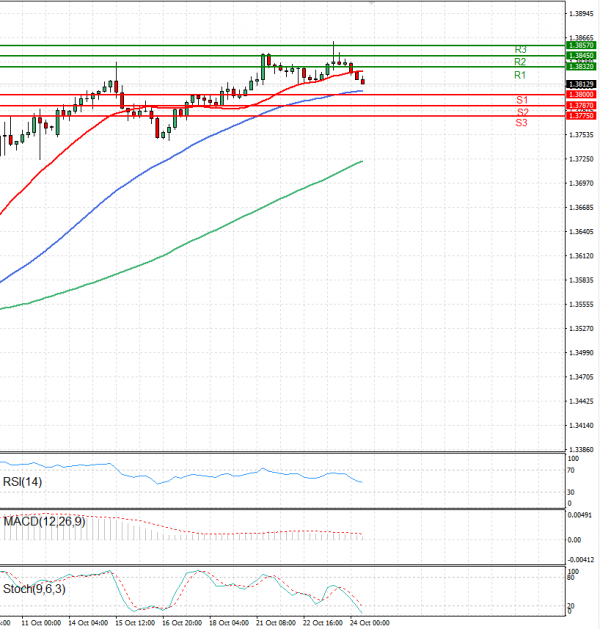Click the MACD(12,26,9) indicator label
This screenshot has width=600, height=629.
pyautogui.click(x=44, y=521)
